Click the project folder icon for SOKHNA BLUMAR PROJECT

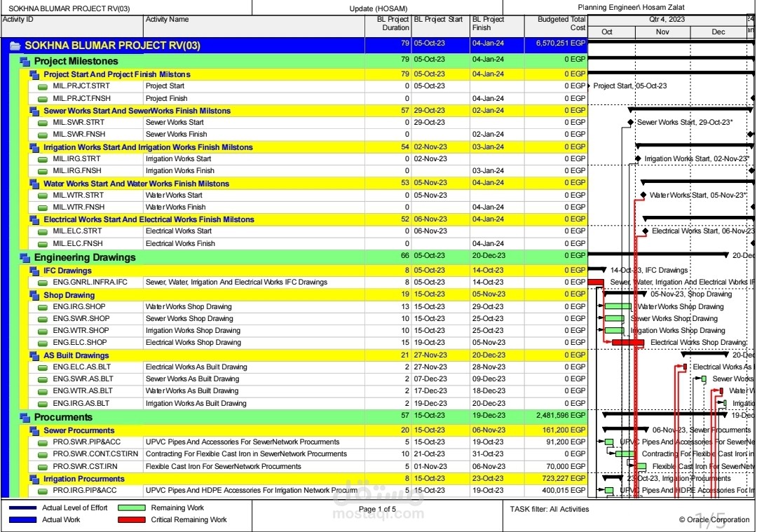[15, 46]
